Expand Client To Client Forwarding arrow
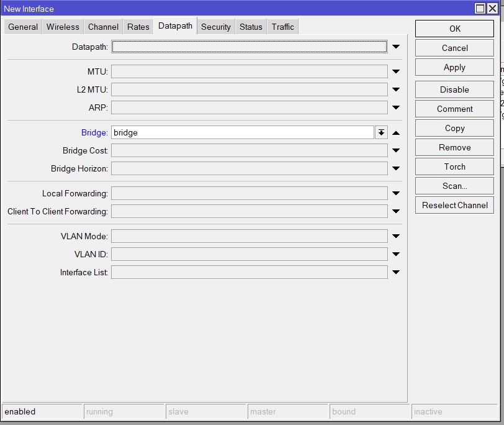Screen dimensions: 504x425 click(x=396, y=211)
